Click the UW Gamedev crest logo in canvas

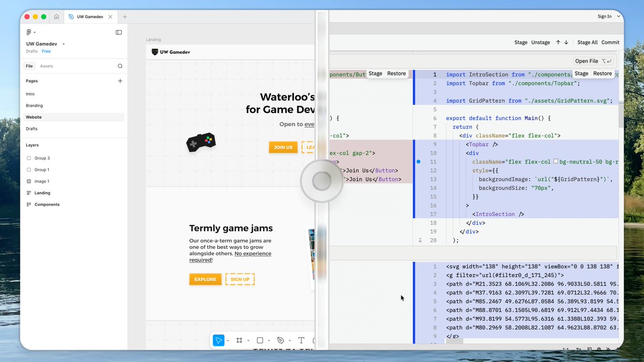tap(155, 52)
